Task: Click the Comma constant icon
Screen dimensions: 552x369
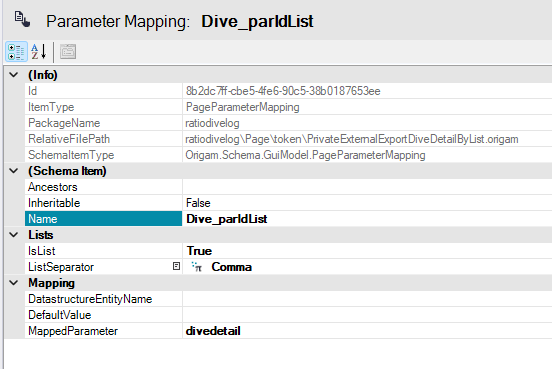Action: point(197,267)
